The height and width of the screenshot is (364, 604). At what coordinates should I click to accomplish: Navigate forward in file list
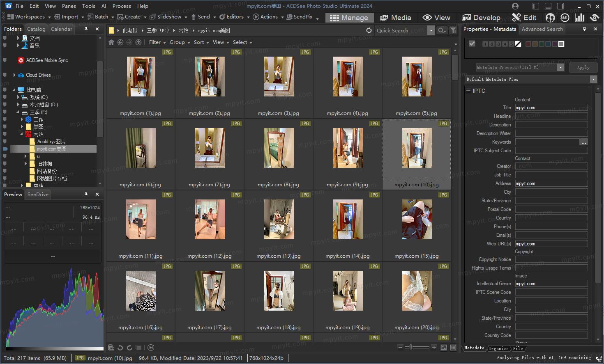(129, 42)
